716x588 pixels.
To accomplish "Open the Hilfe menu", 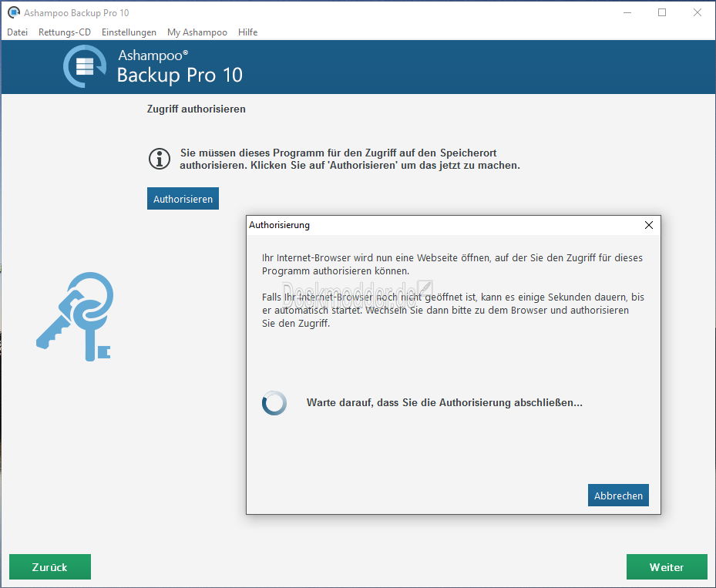I will [247, 32].
